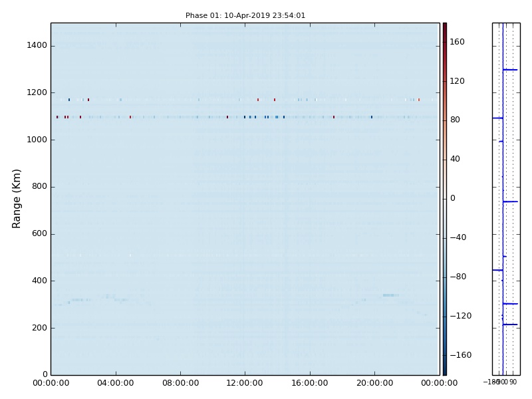The width and height of the screenshot is (532, 399).
Task: Click the "800" range tick label
Action: [39, 187]
